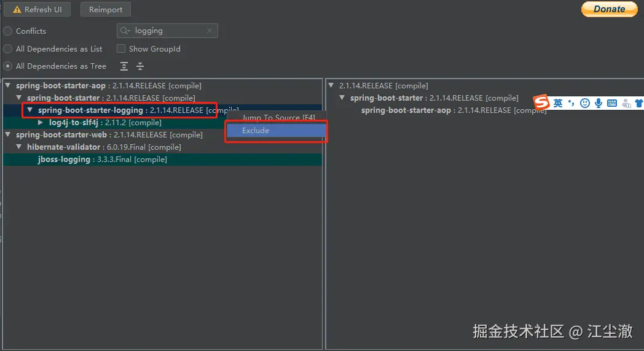Click the Sogou input method S logo
The image size is (644, 351).
[x=541, y=102]
